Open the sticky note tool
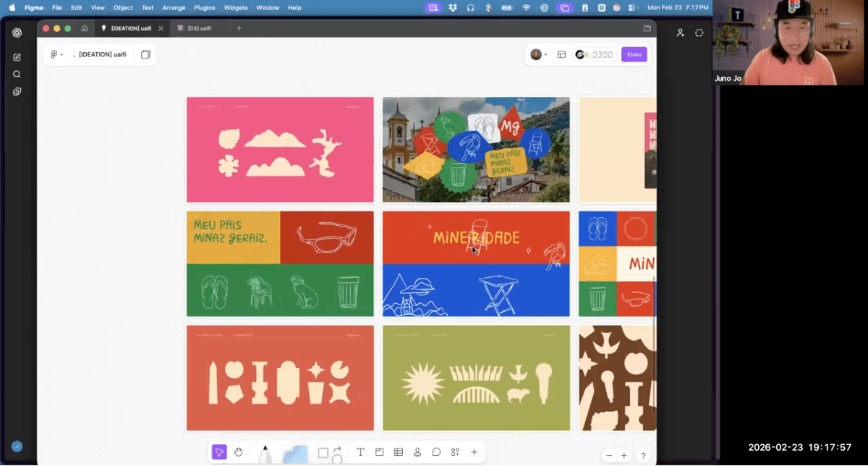Viewport: 868px width, 466px height. [x=379, y=452]
